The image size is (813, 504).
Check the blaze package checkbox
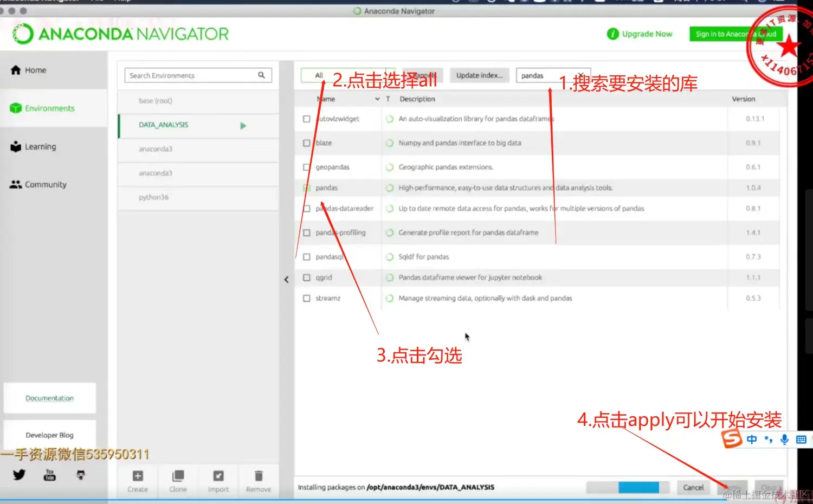pos(307,143)
